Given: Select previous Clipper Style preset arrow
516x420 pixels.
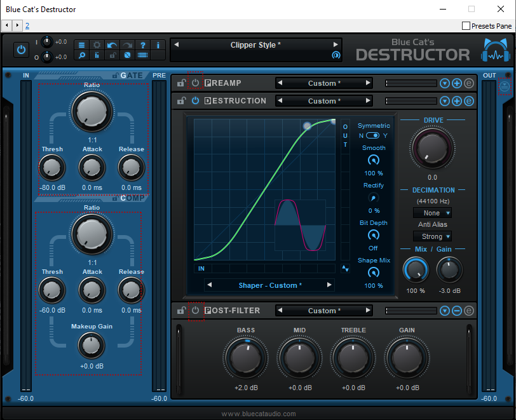Looking at the screenshot, I should (x=177, y=44).
